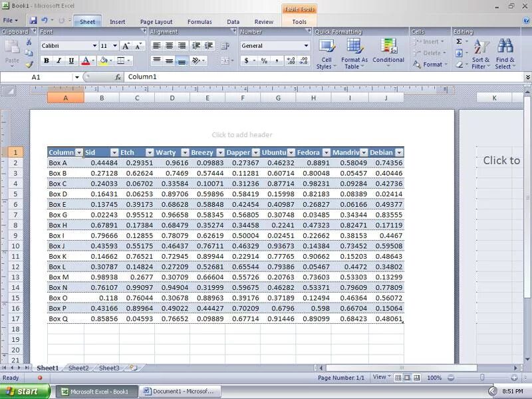Click the Insert Function fx icon
This screenshot has height=399, width=532.
click(x=118, y=77)
